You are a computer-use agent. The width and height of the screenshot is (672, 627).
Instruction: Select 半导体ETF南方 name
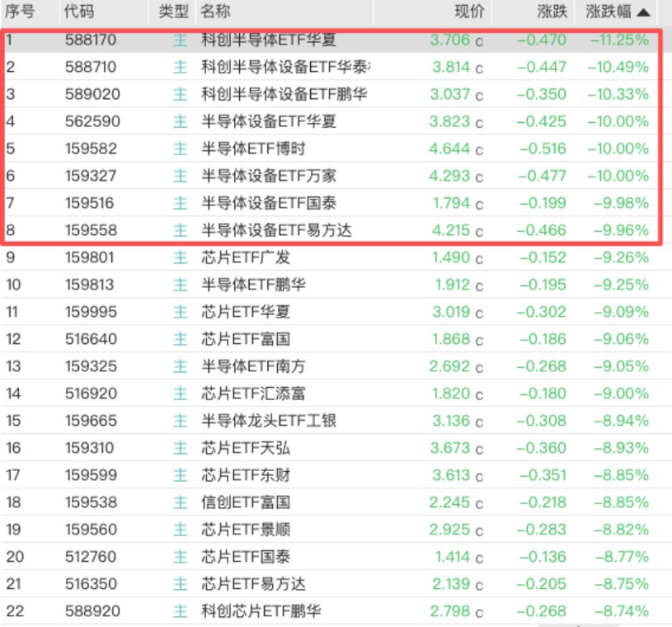pyautogui.click(x=253, y=366)
